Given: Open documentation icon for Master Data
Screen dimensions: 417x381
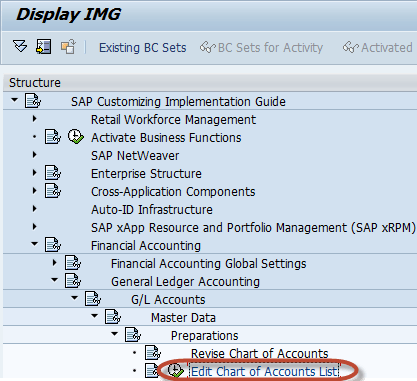Looking at the screenshot, I should coord(113,317).
